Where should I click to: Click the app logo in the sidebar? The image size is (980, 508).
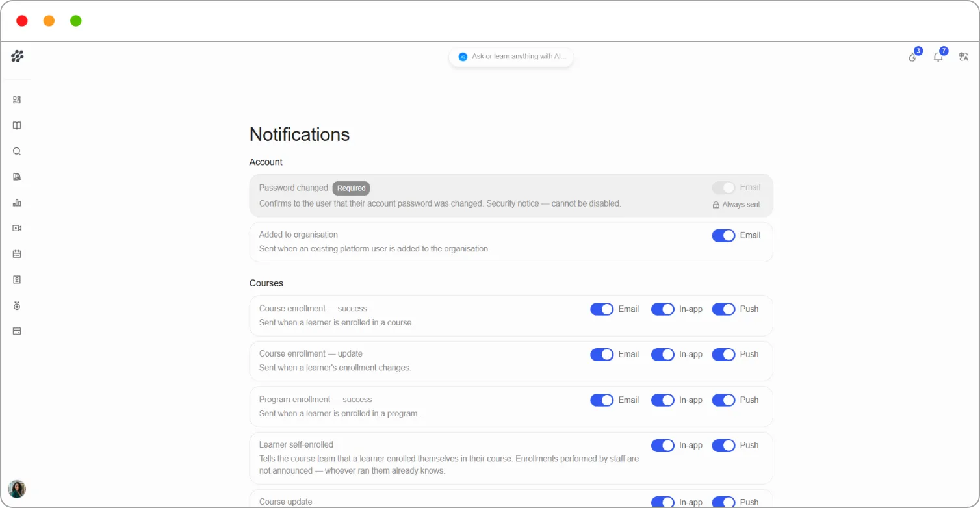coord(18,57)
